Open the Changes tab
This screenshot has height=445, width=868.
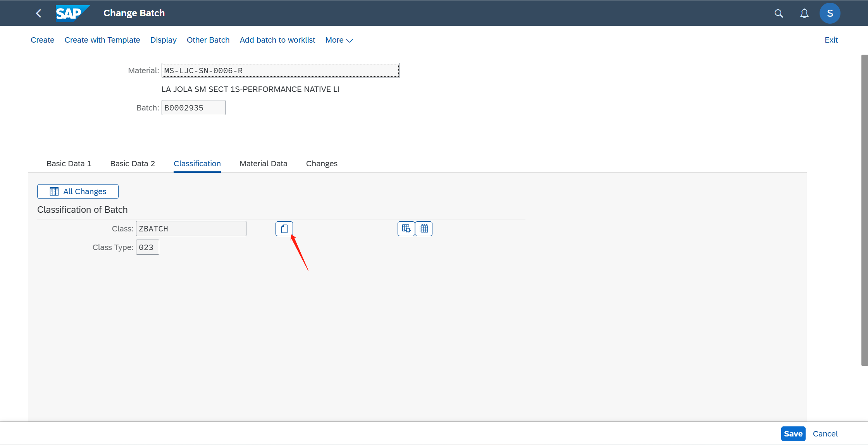click(x=322, y=164)
